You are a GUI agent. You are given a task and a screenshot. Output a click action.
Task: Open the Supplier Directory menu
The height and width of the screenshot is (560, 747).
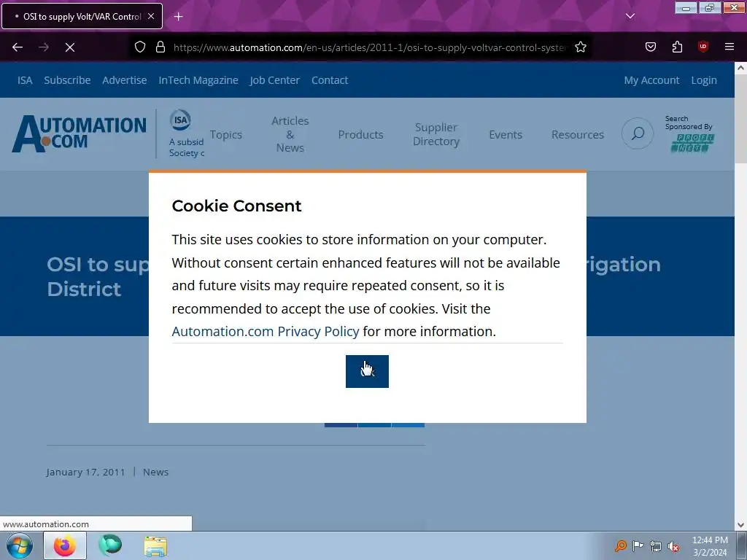436,134
